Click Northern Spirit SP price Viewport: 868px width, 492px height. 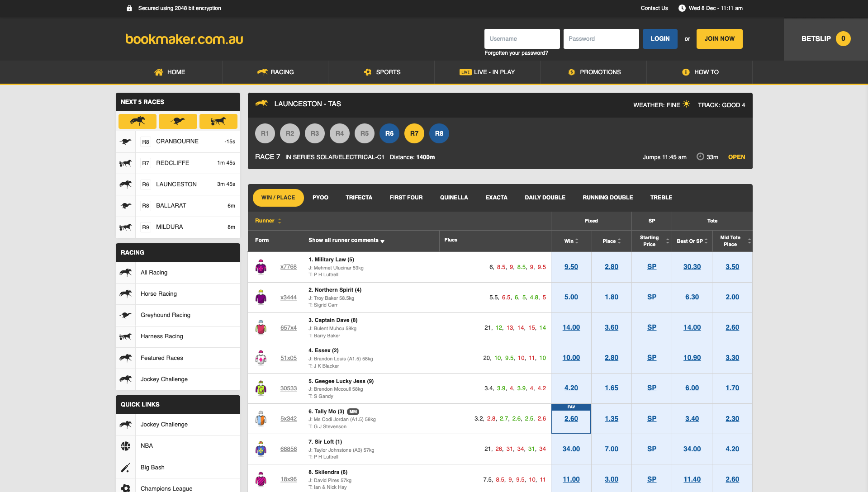pos(651,297)
